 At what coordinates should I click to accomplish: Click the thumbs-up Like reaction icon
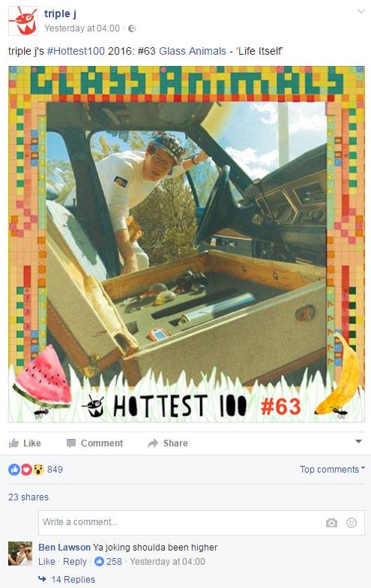click(x=14, y=469)
